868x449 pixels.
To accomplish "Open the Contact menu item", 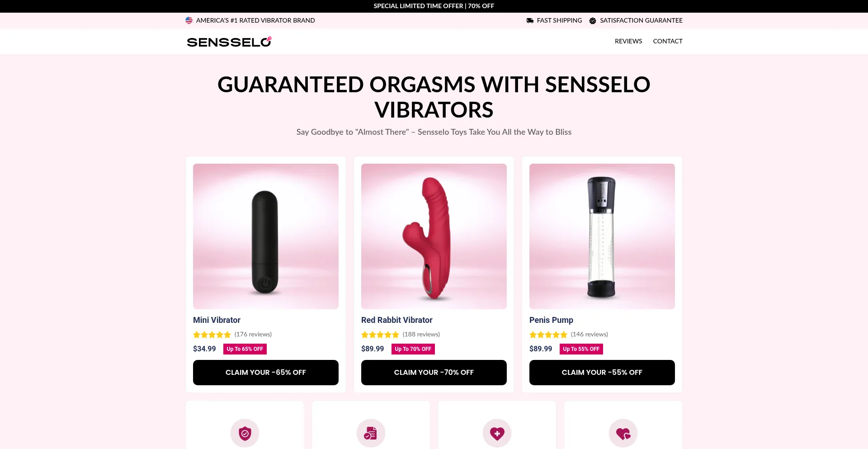I will (668, 41).
